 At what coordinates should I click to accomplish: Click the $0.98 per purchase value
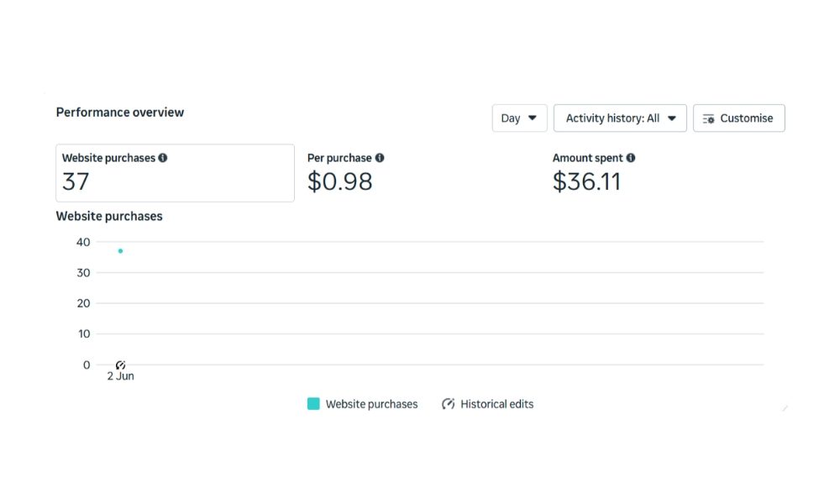click(339, 181)
